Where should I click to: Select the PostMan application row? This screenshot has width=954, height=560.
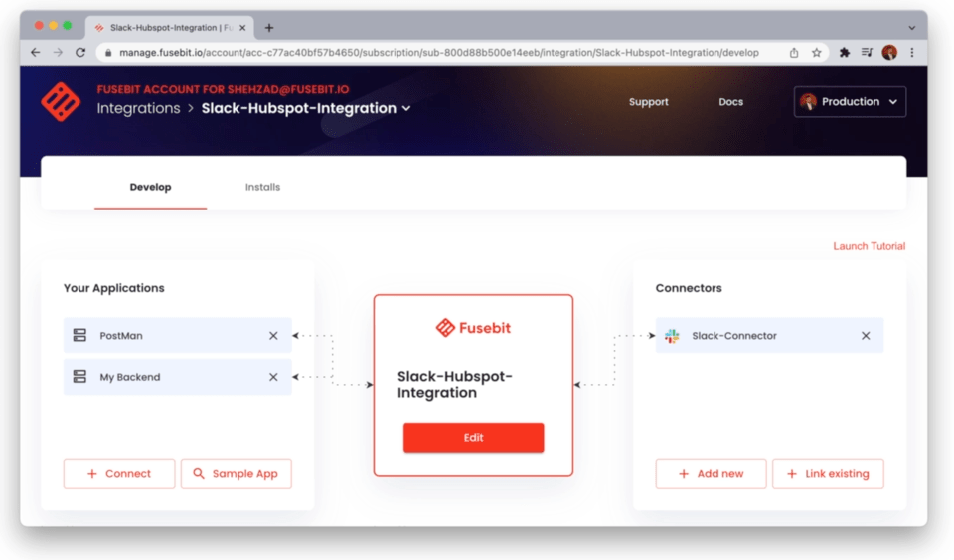[x=178, y=335]
